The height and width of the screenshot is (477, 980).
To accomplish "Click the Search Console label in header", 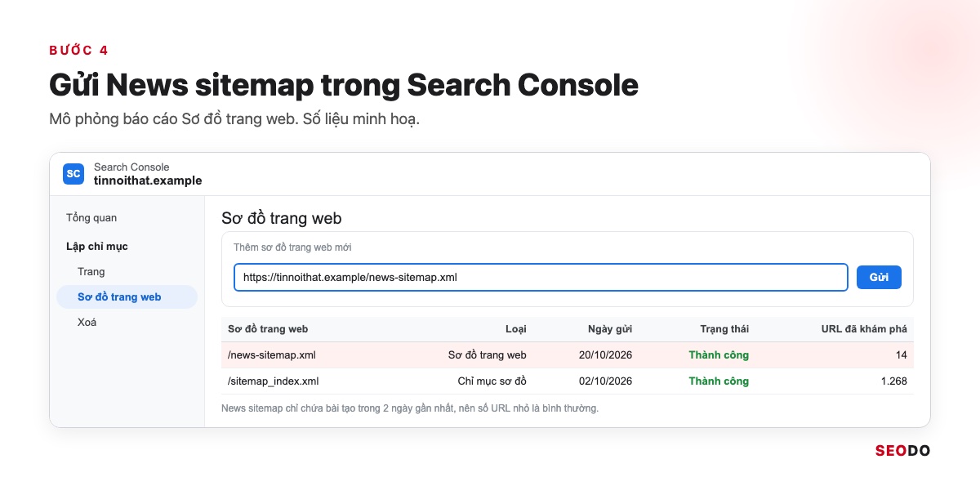I will tap(131, 167).
